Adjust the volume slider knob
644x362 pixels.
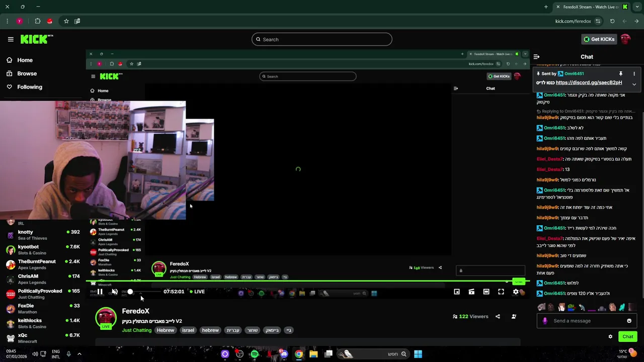pos(130,292)
